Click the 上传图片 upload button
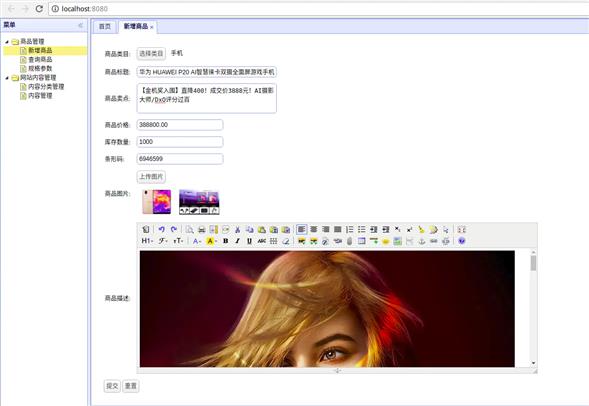 [x=151, y=177]
